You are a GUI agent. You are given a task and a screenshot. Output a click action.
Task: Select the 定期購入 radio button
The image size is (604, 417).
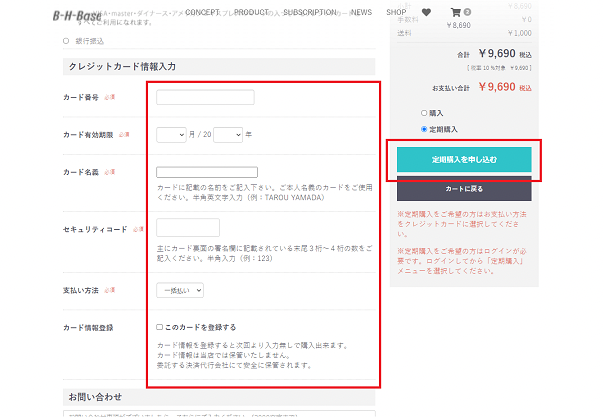424,129
